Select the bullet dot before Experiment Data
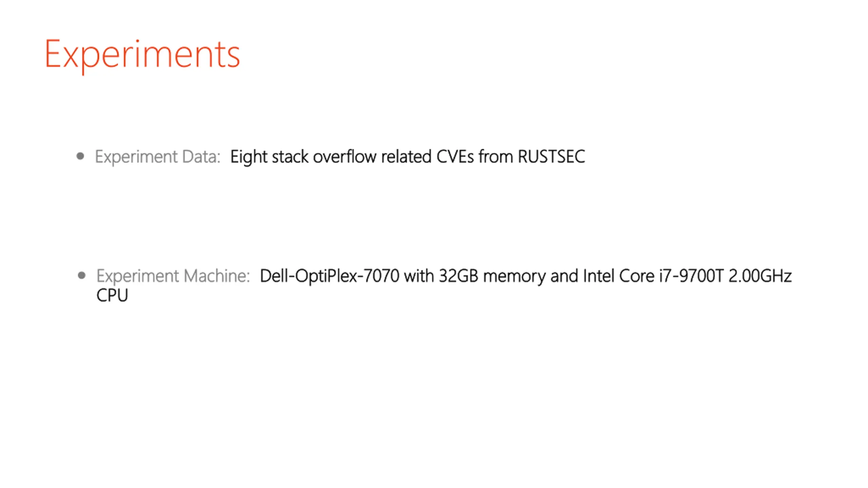868x488 pixels. 80,156
